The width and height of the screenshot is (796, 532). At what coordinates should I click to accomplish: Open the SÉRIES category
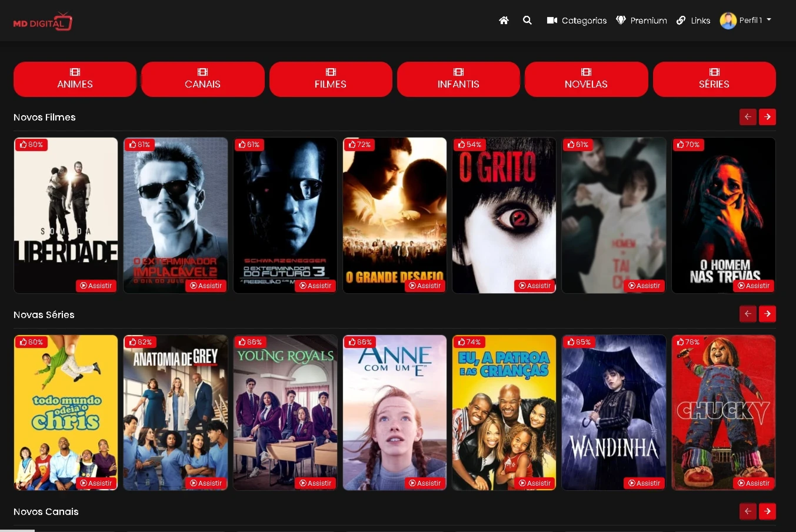click(714, 79)
